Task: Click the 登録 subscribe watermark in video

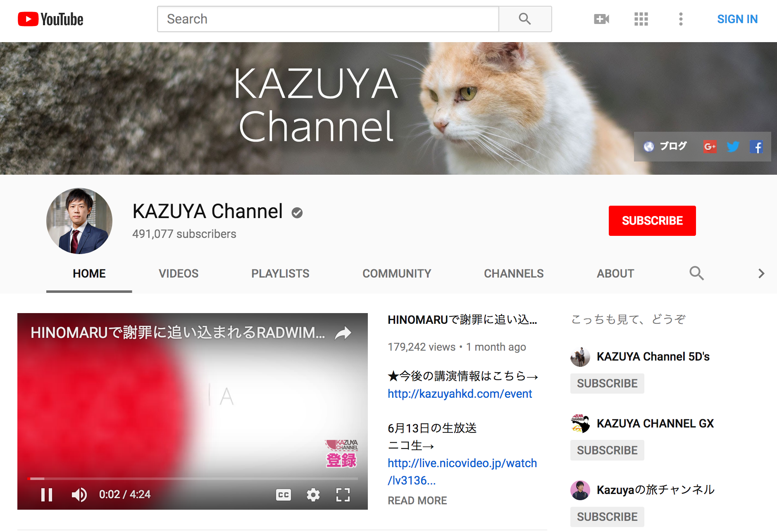Action: click(341, 454)
